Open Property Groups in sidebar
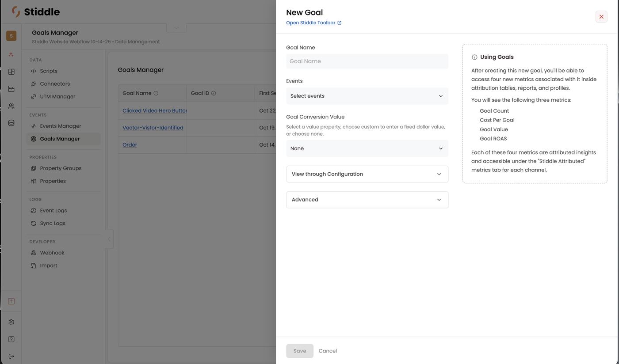 (61, 168)
